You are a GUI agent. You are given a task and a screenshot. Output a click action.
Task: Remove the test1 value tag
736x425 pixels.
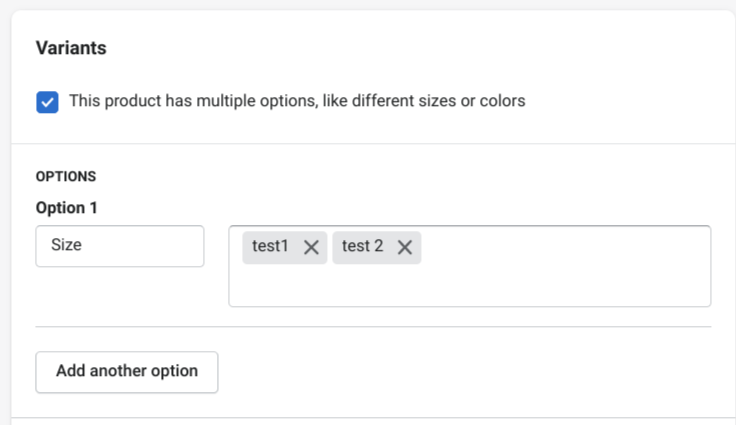[311, 247]
